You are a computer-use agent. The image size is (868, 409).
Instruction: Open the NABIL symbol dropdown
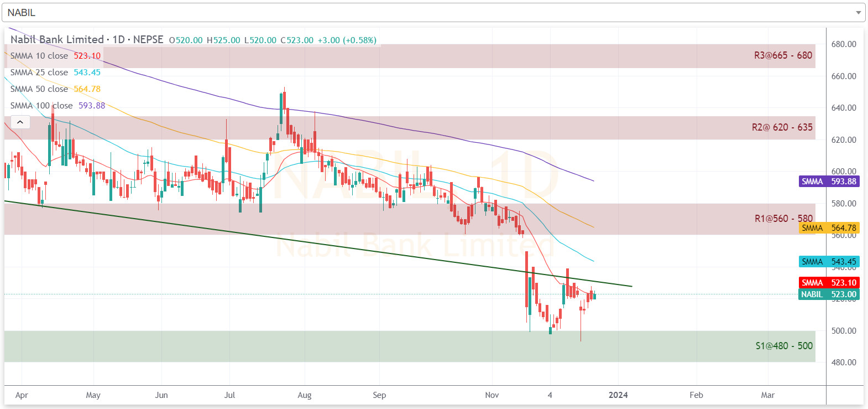[433, 12]
